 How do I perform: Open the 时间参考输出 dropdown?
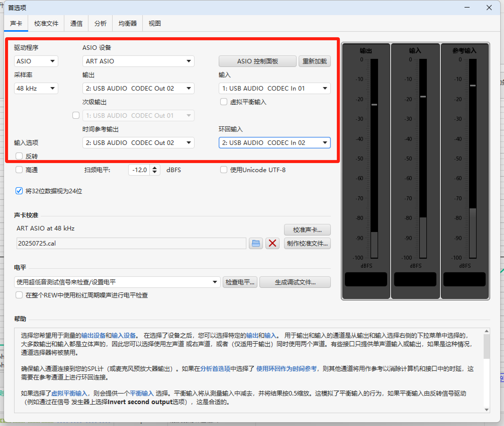point(138,143)
